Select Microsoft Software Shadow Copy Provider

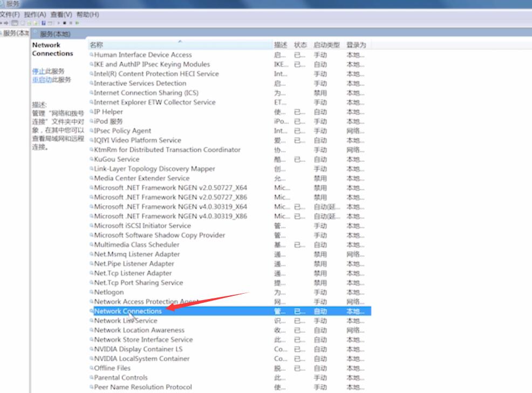click(160, 235)
